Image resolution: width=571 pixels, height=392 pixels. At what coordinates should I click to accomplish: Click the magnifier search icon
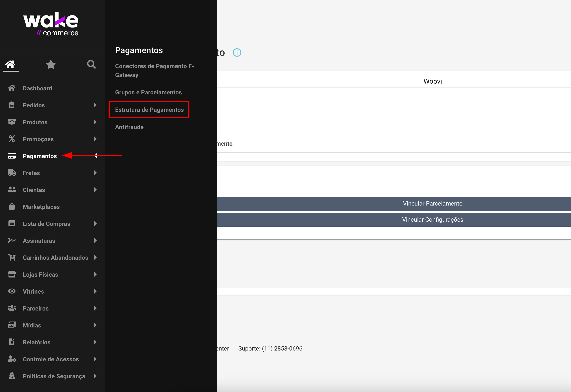point(91,64)
